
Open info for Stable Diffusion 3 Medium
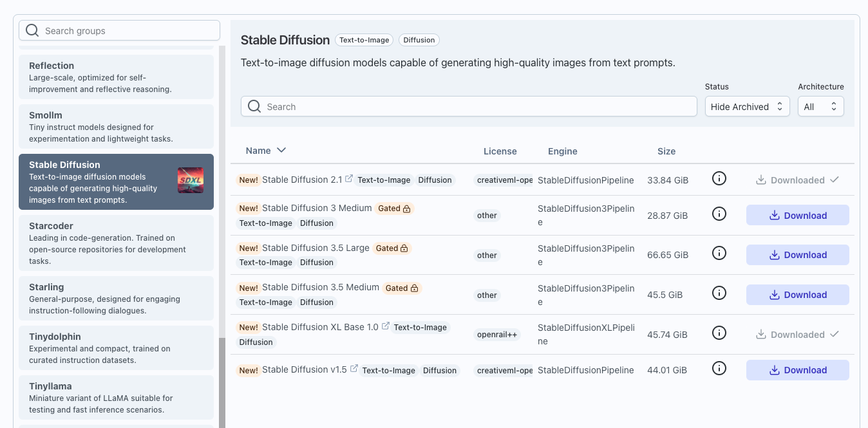tap(719, 214)
